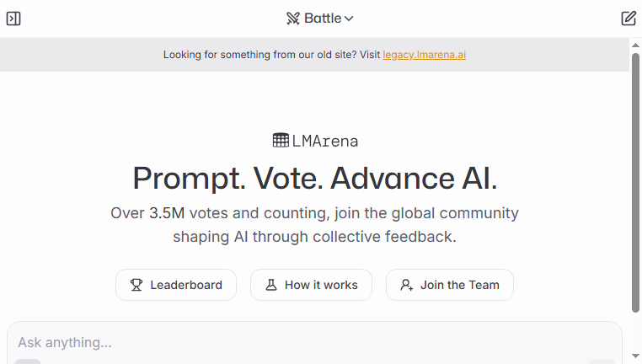Open the sidebar panel toggle icon
The width and height of the screenshot is (642, 364).
13,19
